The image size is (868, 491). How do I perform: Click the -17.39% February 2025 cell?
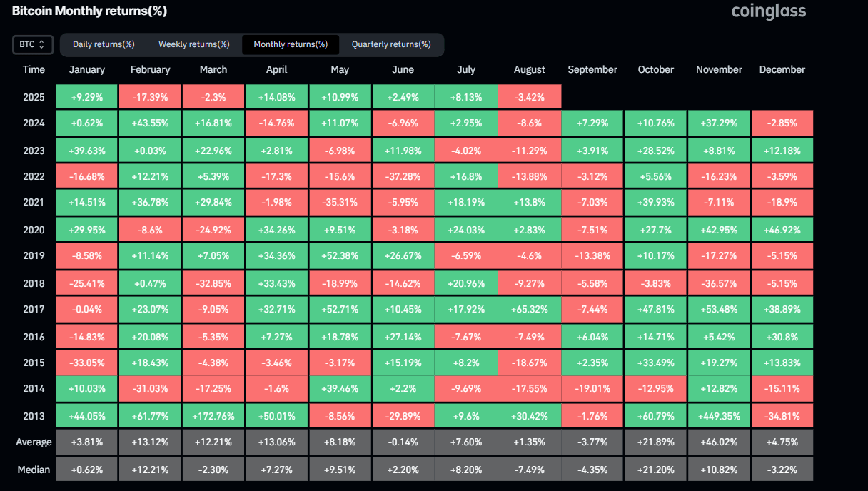(149, 96)
